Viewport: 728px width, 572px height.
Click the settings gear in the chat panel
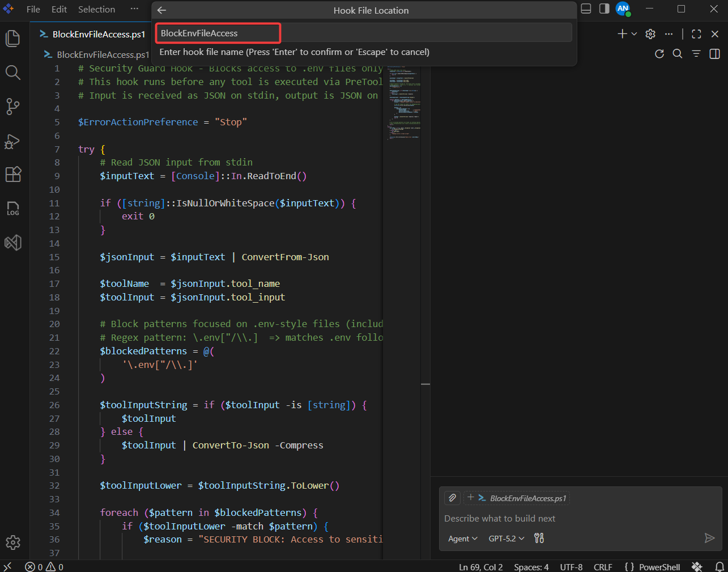tap(650, 34)
